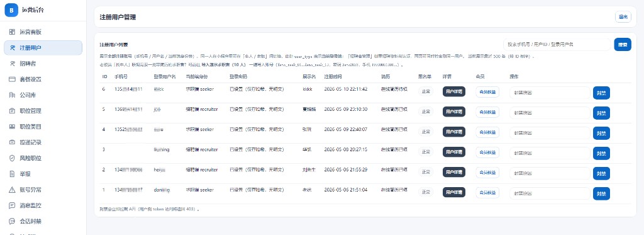This screenshot has height=235, width=644.
Task: Click the 退出 logout button
Action: pyautogui.click(x=623, y=17)
